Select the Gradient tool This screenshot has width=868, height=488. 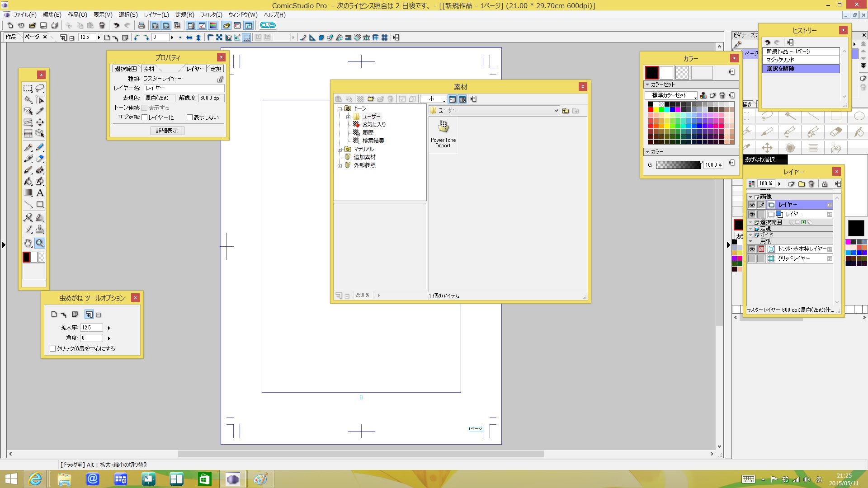coord(28,193)
